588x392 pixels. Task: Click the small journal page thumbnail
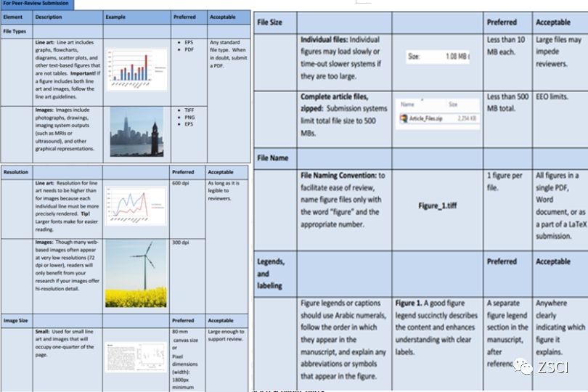tap(136, 356)
